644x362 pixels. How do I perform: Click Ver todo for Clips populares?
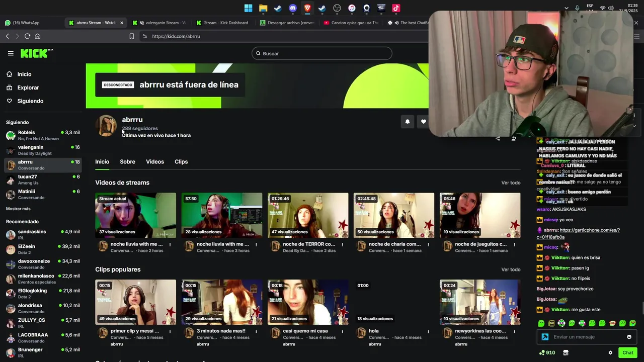point(511,270)
